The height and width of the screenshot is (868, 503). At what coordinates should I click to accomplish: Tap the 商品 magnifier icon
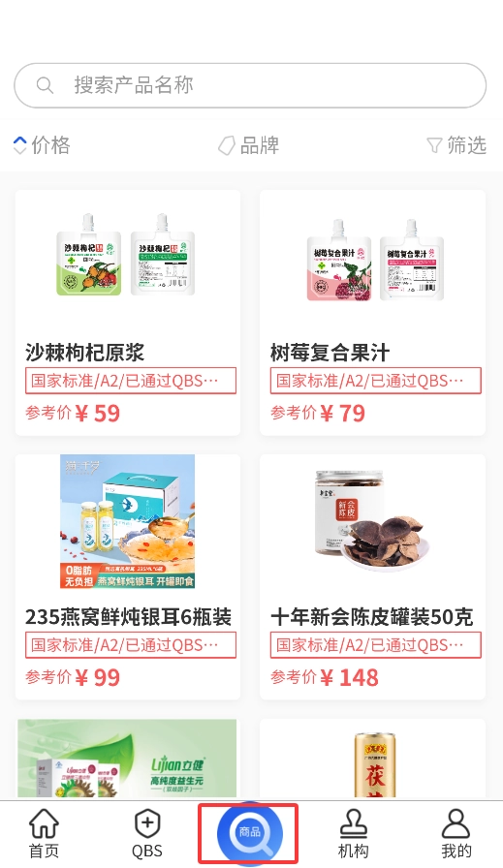[x=250, y=833]
